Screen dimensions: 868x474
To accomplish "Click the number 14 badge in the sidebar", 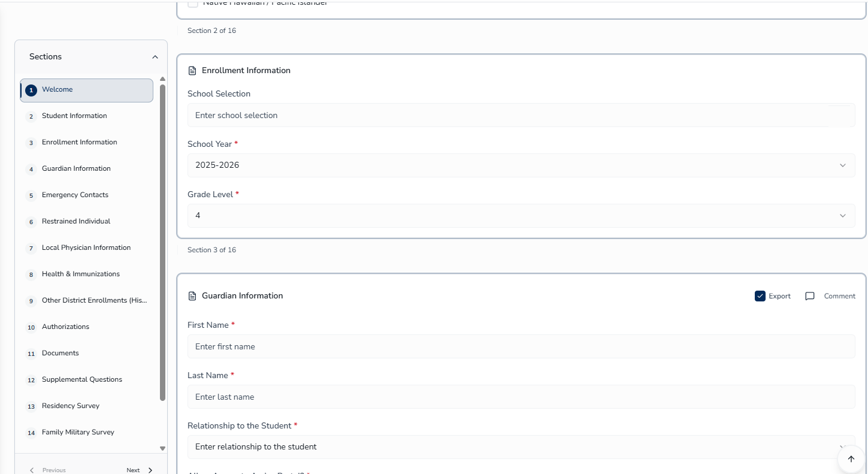I will tap(31, 433).
